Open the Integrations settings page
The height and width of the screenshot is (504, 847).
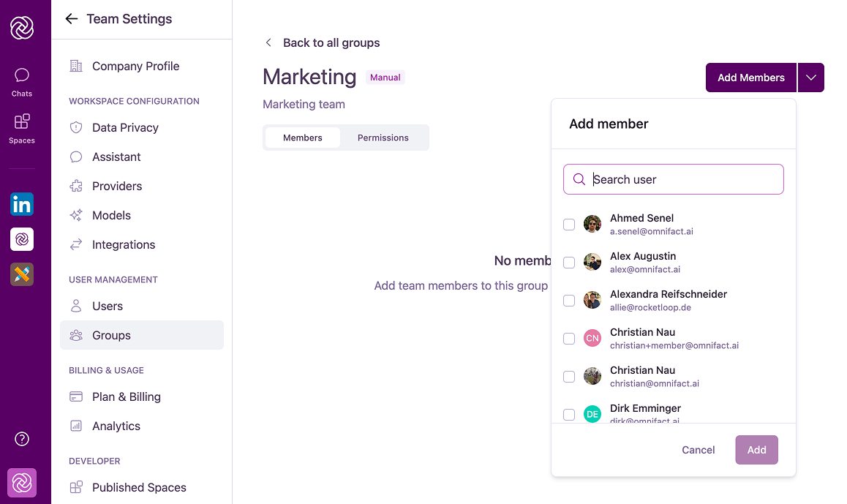click(x=141, y=244)
